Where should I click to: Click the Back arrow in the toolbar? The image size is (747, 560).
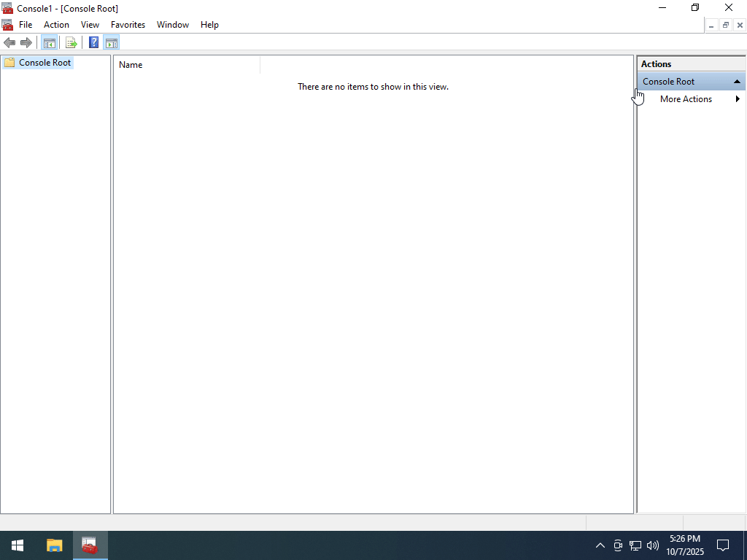(9, 42)
